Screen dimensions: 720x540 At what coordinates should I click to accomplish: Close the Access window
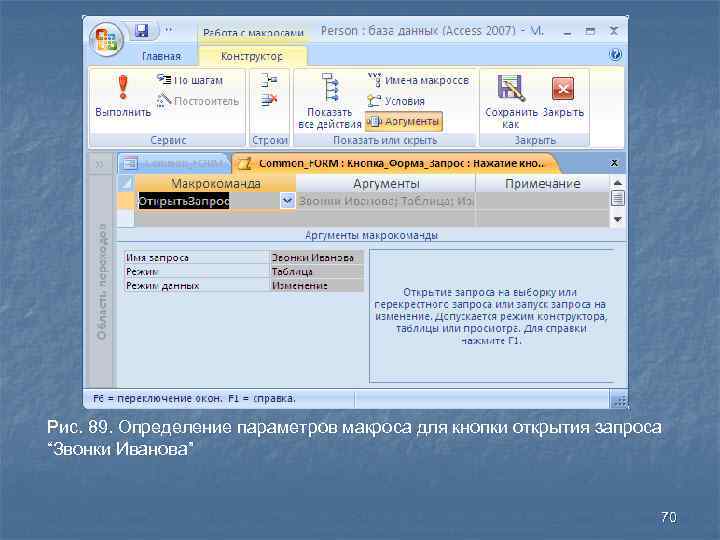coord(613,31)
